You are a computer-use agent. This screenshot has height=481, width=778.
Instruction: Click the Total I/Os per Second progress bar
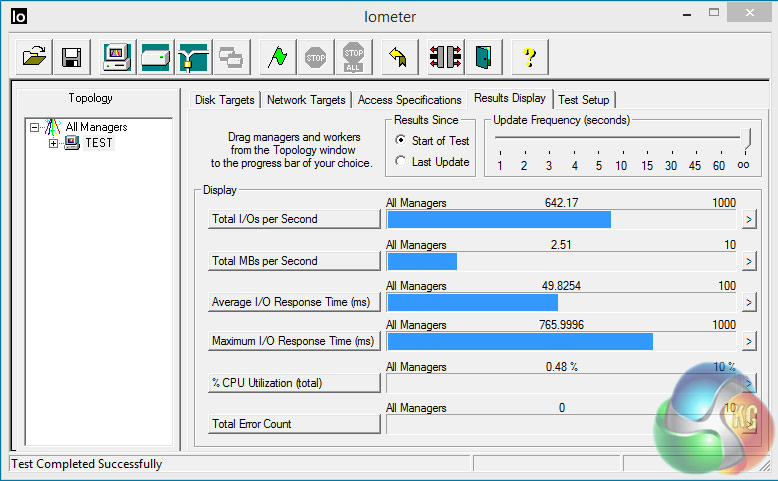561,219
